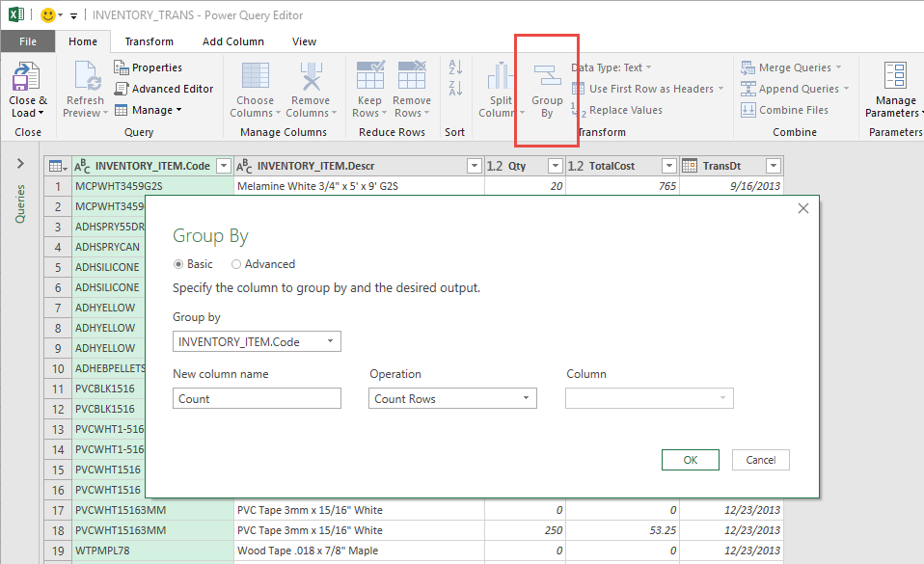924x564 pixels.
Task: Click the New column name field
Action: click(x=257, y=398)
